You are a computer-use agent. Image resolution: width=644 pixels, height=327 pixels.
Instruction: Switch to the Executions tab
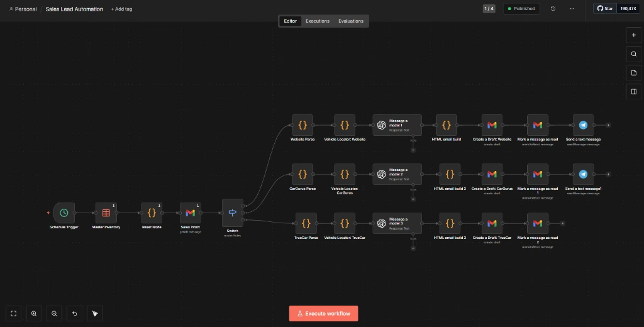pos(318,21)
